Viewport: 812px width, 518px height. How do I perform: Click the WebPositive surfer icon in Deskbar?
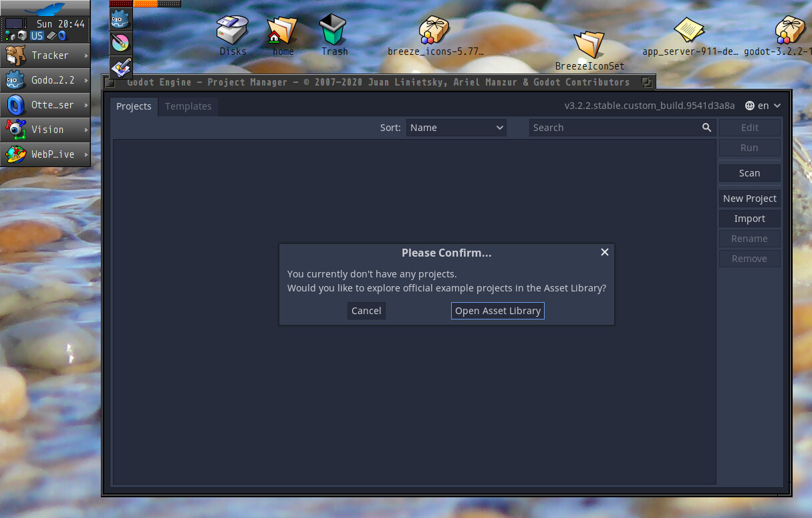[15, 154]
